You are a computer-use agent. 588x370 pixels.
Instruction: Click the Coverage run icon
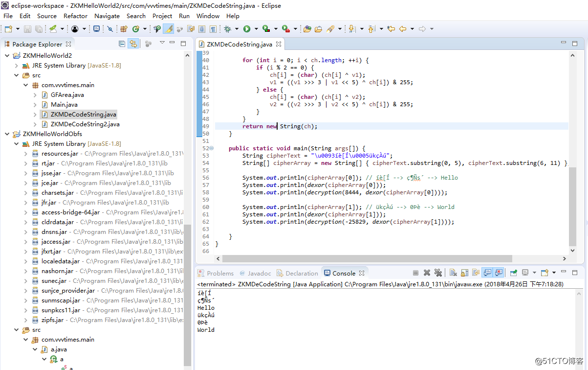[x=266, y=29]
